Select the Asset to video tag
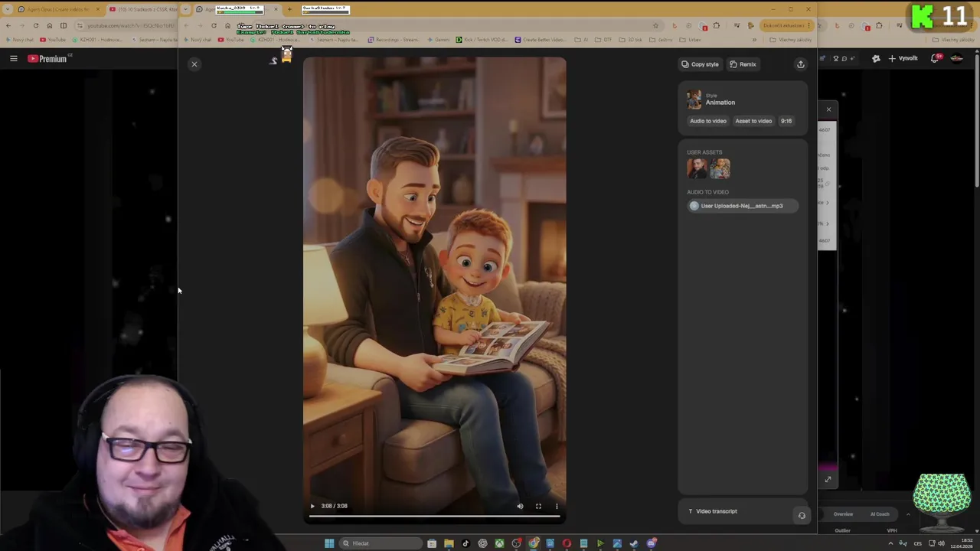980x551 pixels. coord(753,121)
